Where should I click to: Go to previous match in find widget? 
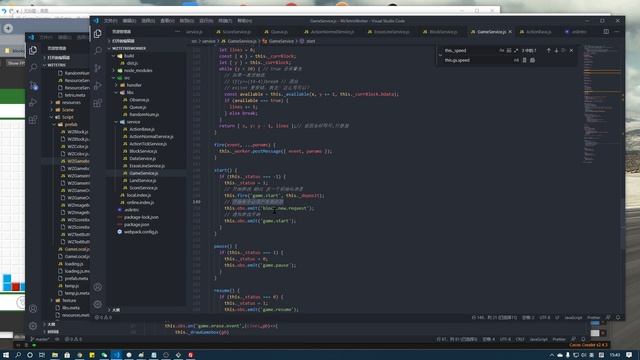[549, 50]
